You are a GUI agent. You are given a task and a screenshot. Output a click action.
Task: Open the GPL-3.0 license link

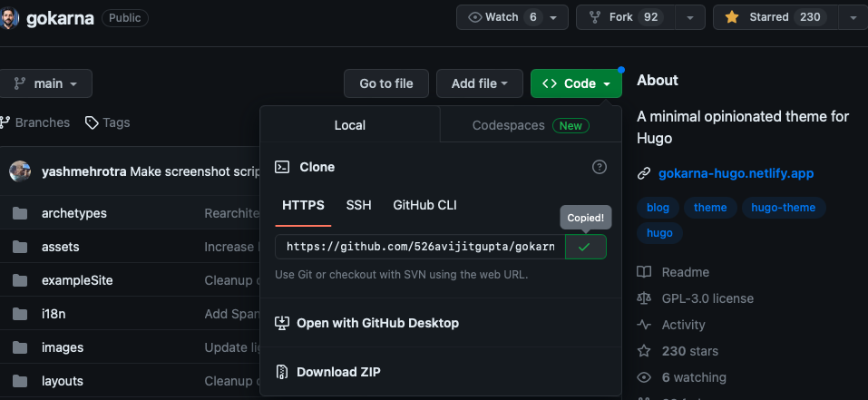pos(707,298)
